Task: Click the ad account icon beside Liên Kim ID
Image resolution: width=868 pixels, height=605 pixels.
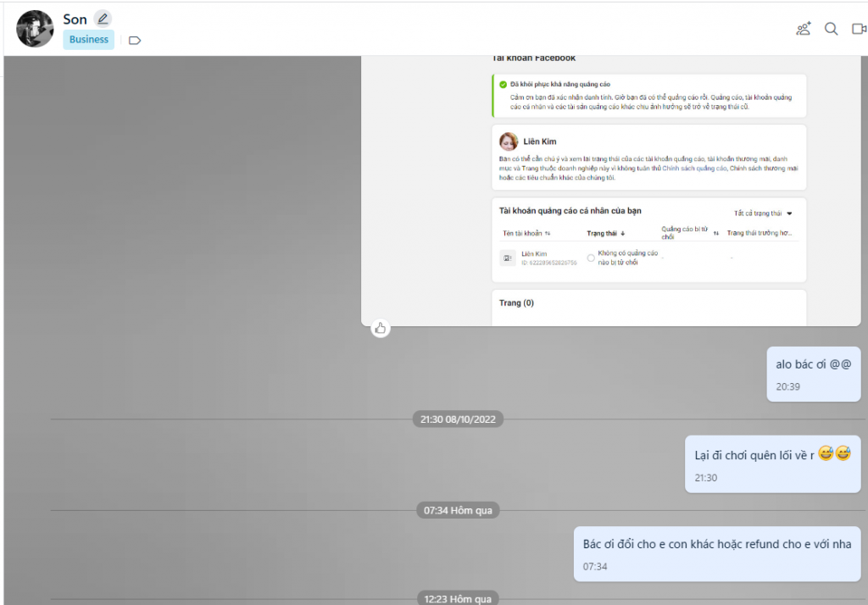Action: pyautogui.click(x=508, y=258)
